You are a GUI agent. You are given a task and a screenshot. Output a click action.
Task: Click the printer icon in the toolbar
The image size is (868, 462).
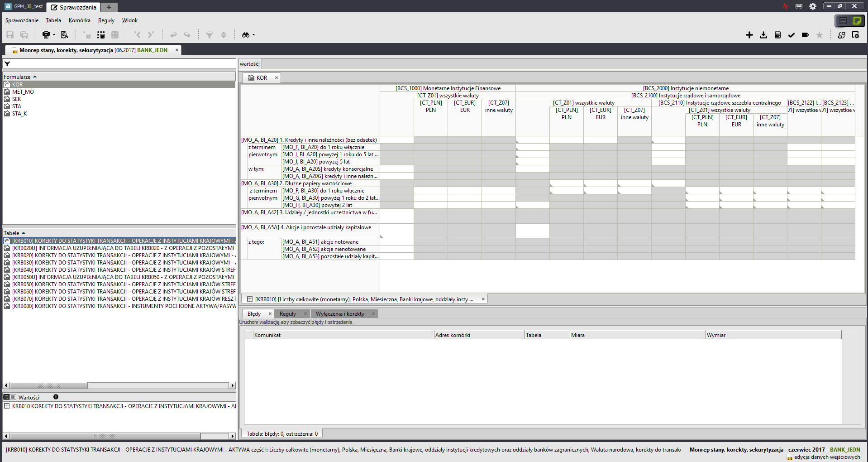tap(46, 35)
